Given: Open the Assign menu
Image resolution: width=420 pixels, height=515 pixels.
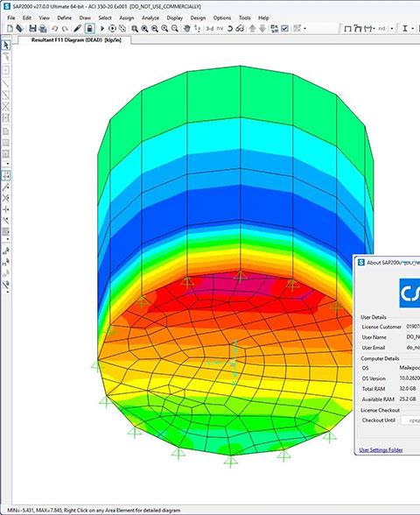Looking at the screenshot, I should [127, 18].
